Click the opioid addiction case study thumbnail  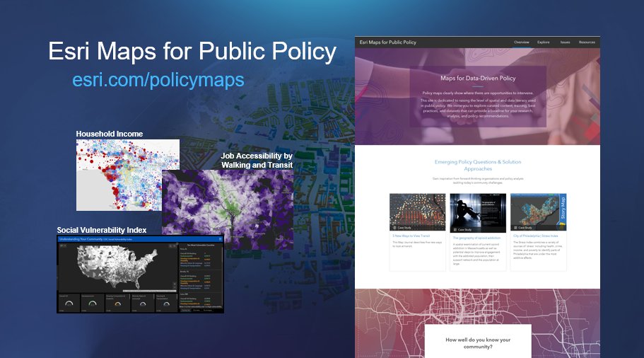(x=478, y=213)
